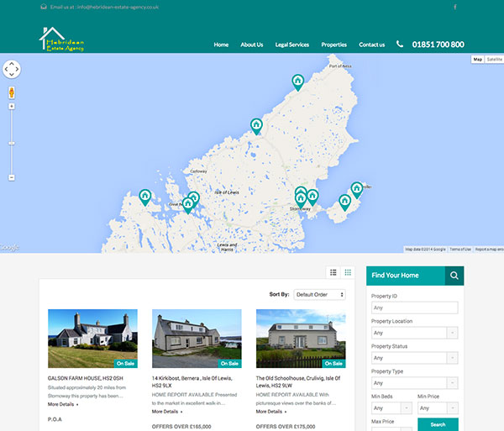The width and height of the screenshot is (504, 431).
Task: Click the email envelope icon
Action: point(44,7)
